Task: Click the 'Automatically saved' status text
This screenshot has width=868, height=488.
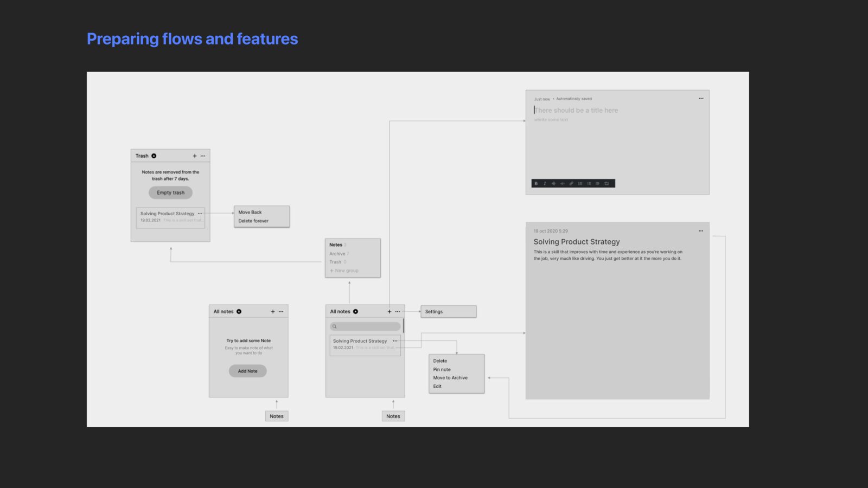Action: 574,99
